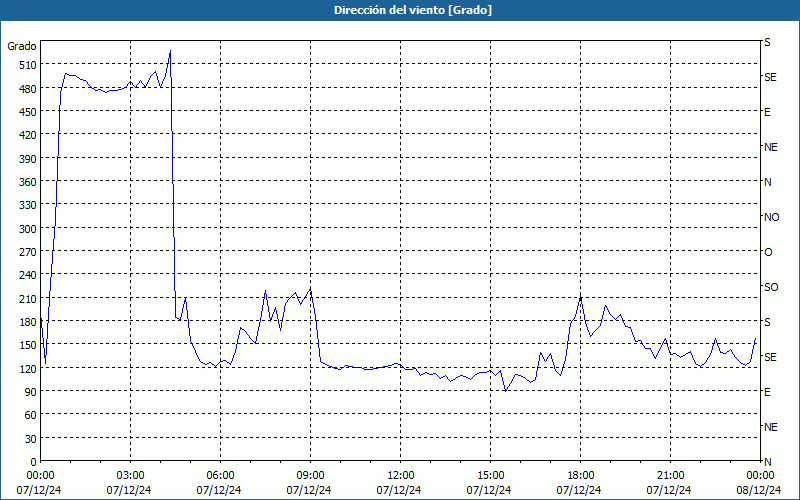Click the 'NO' compass label on right axis
This screenshot has height=500, width=800.
771,217
